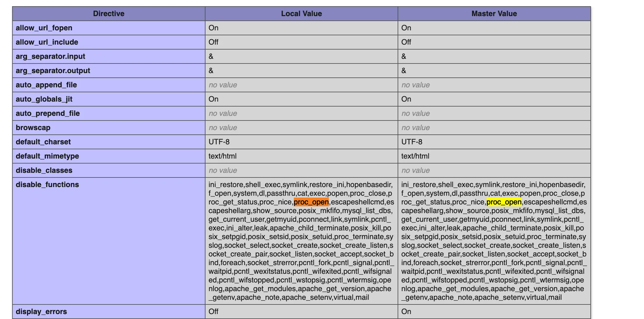Click default_mimetype local value text/html
Screen dimensions: 644x319
pyautogui.click(x=223, y=156)
